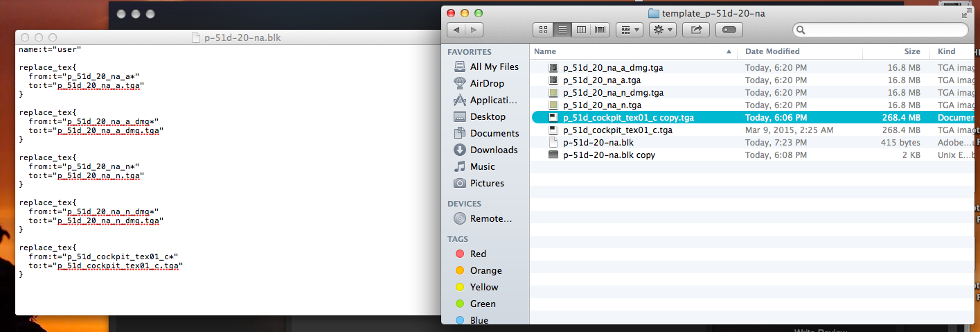Click the to:t="p_51d_20_na_n_dmg.tga" line
Image resolution: width=980 pixels, height=332 pixels.
(x=96, y=221)
